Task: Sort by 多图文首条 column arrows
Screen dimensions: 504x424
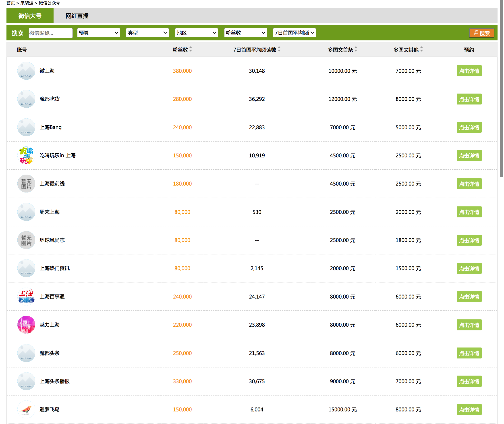Action: pos(356,49)
